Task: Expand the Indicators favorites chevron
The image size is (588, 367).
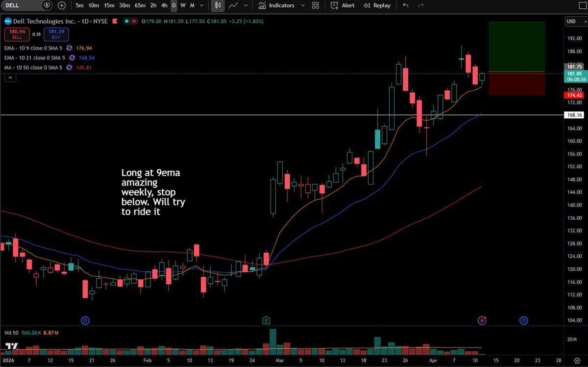Action: (302, 5)
